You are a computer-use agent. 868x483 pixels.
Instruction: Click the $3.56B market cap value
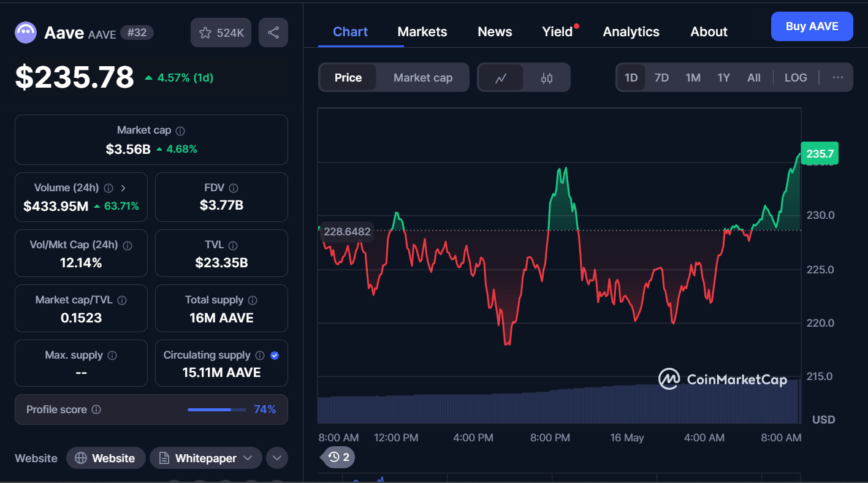(x=128, y=149)
